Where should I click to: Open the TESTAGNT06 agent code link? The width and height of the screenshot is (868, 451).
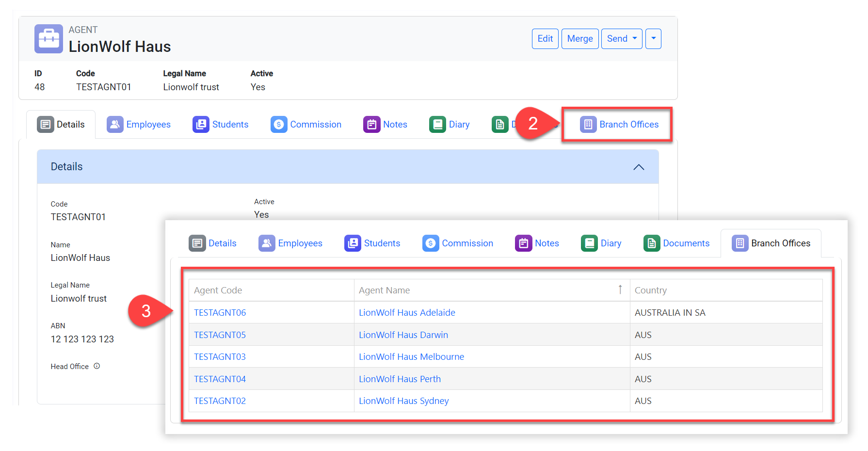point(220,313)
